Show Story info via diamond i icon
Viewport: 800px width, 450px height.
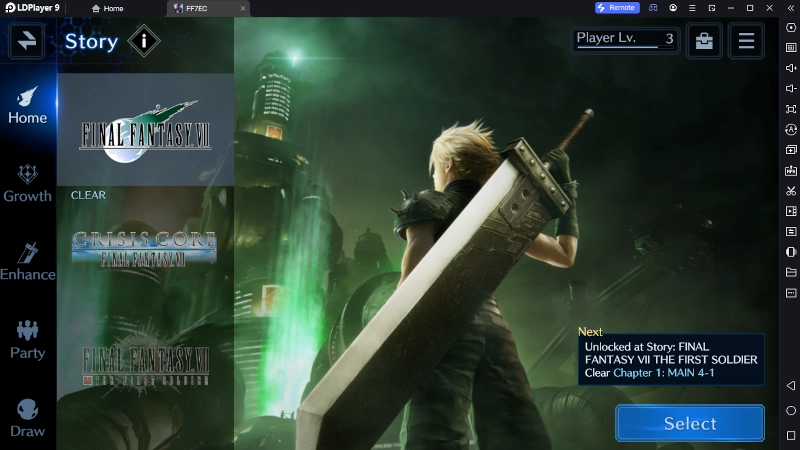click(x=144, y=41)
